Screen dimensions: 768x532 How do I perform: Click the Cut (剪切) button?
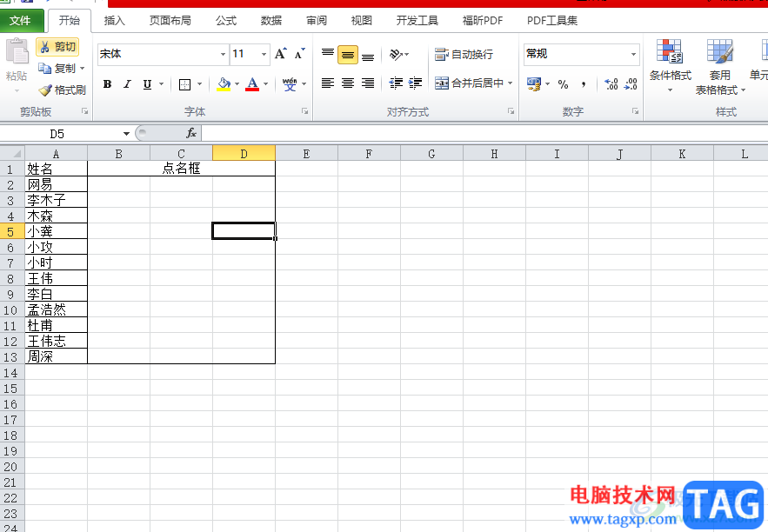[x=57, y=47]
